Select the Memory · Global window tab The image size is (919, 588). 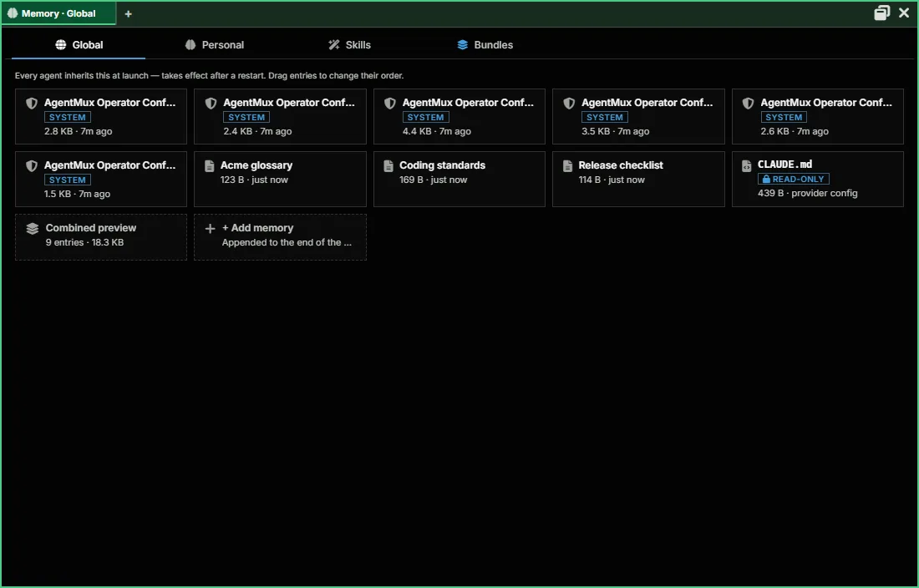click(58, 13)
